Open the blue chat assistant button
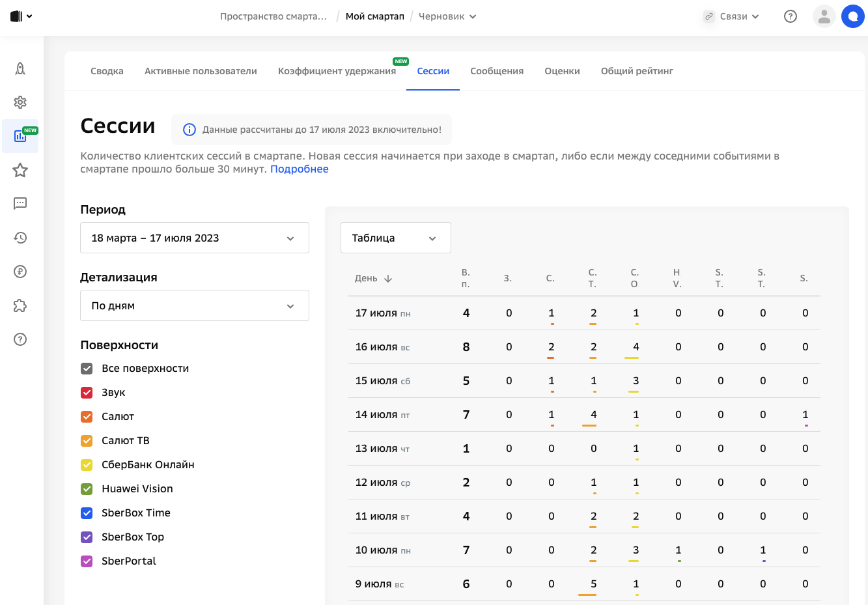The height and width of the screenshot is (605, 868). pyautogui.click(x=853, y=16)
